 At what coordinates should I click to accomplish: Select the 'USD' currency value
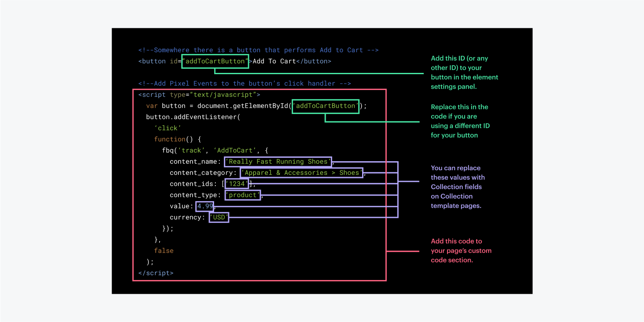pos(219,217)
